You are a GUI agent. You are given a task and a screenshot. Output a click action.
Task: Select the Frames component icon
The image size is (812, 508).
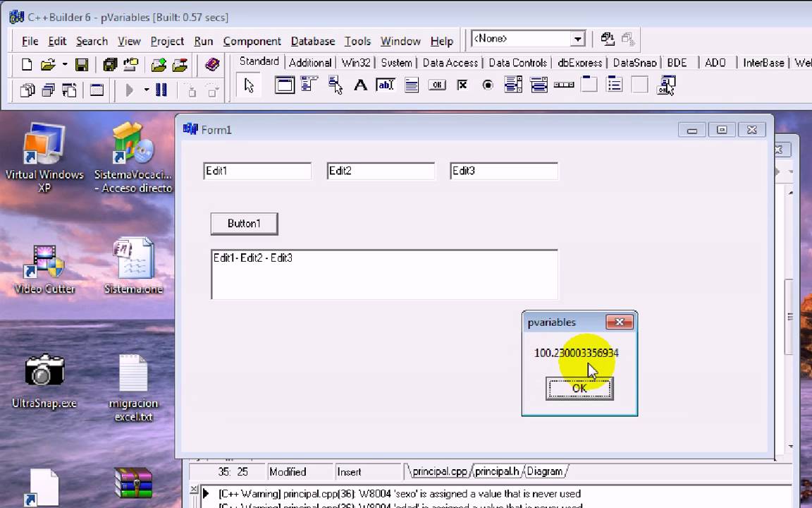click(x=284, y=85)
